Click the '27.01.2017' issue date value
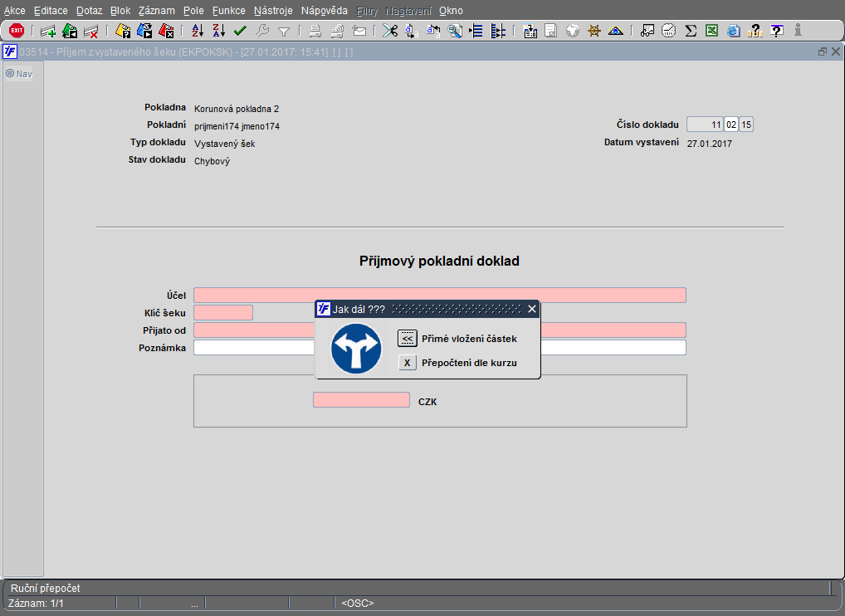Viewport: 845px width, 616px height. pyautogui.click(x=709, y=144)
